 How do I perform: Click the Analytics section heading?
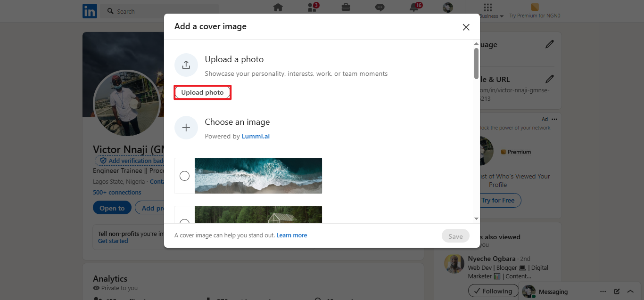point(110,278)
